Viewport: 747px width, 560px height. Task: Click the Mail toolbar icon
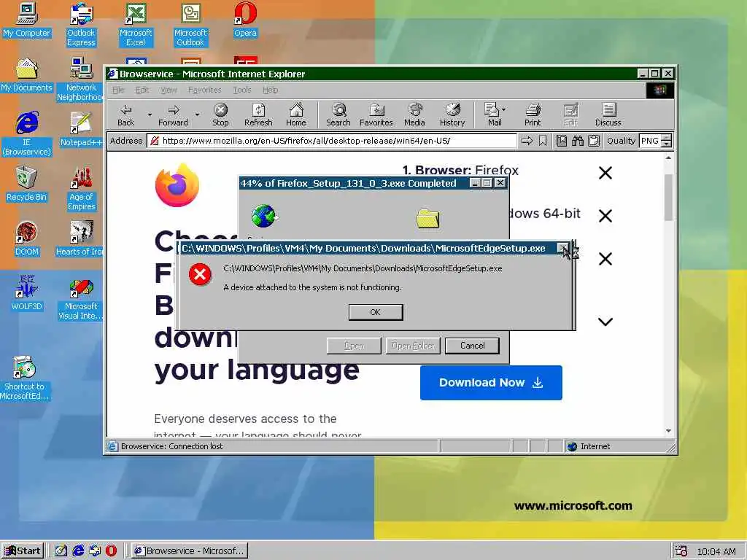pos(492,115)
